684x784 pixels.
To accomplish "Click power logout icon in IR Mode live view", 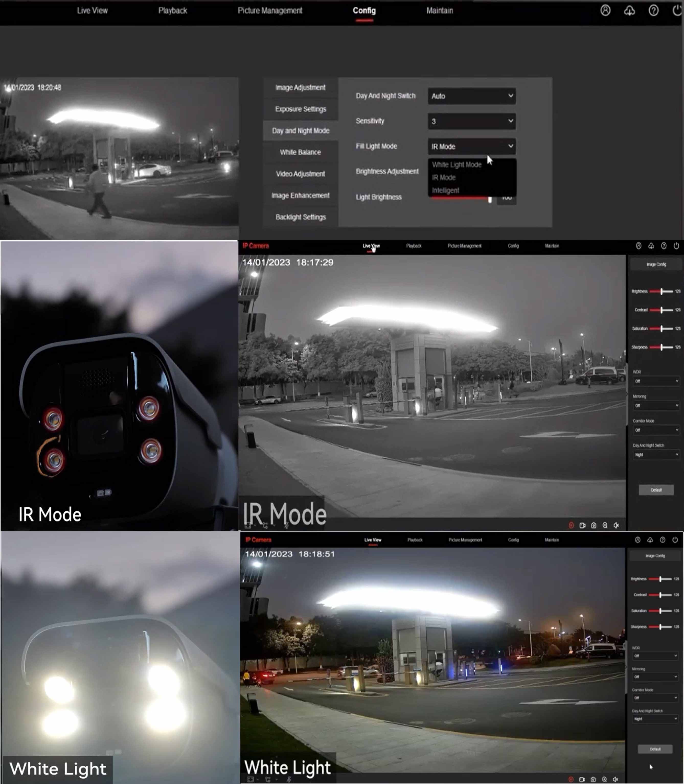I will point(676,246).
